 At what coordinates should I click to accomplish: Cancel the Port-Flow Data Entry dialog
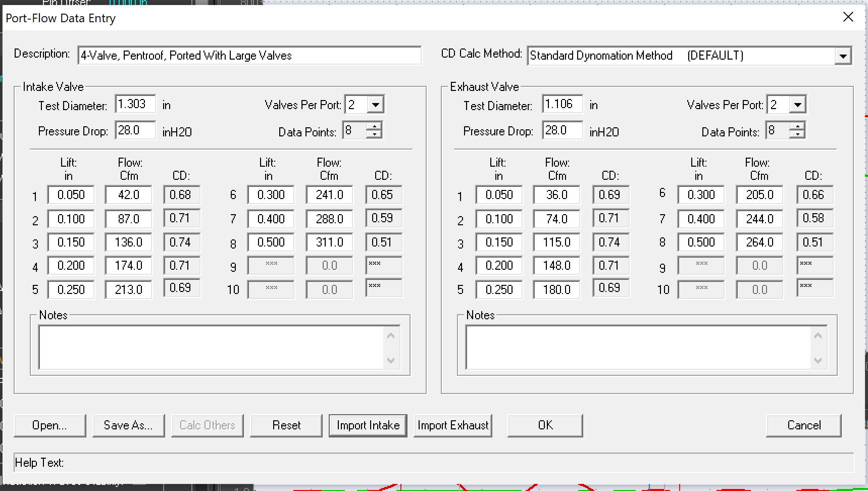803,425
